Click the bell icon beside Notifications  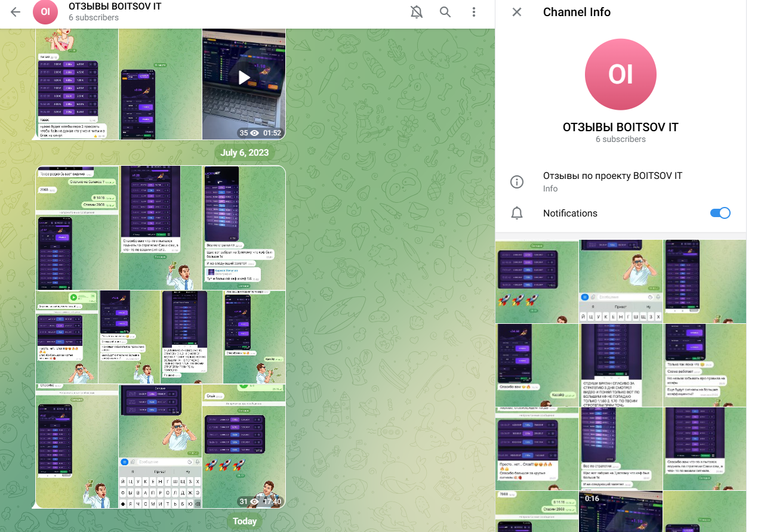pos(517,213)
